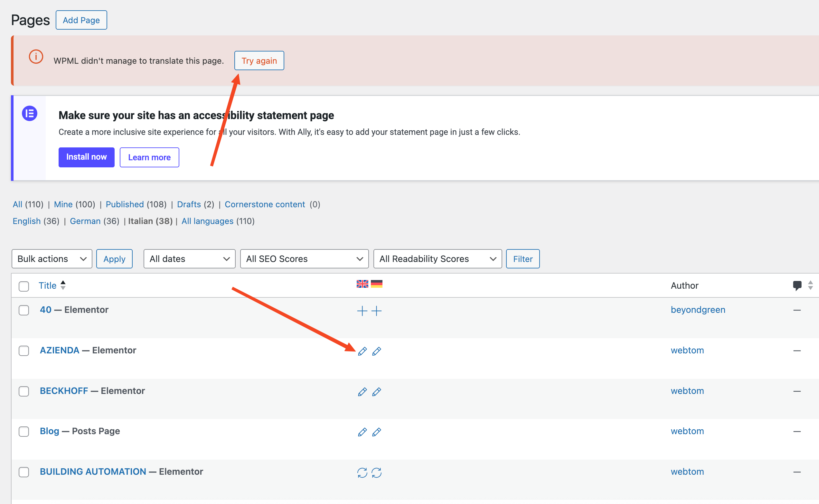The width and height of the screenshot is (819, 504).
Task: Filter pages by Drafts
Action: pyautogui.click(x=189, y=204)
